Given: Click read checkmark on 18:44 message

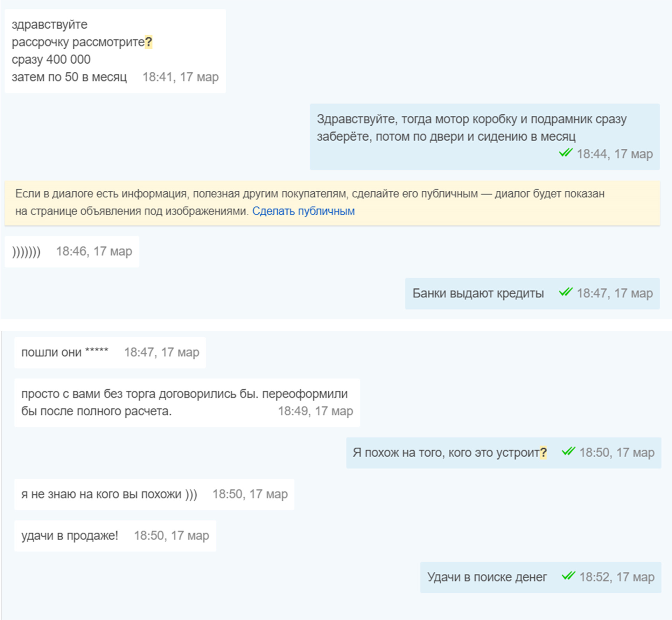Looking at the screenshot, I should pos(565,153).
